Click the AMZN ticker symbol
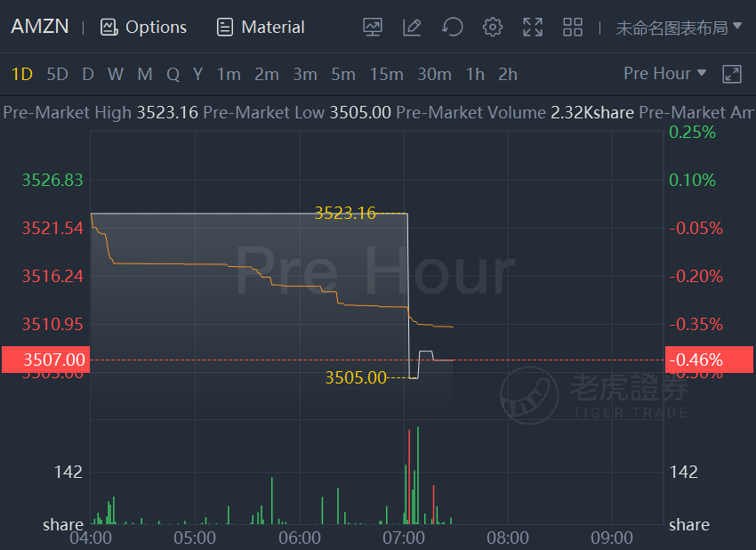The image size is (756, 550). point(40,27)
